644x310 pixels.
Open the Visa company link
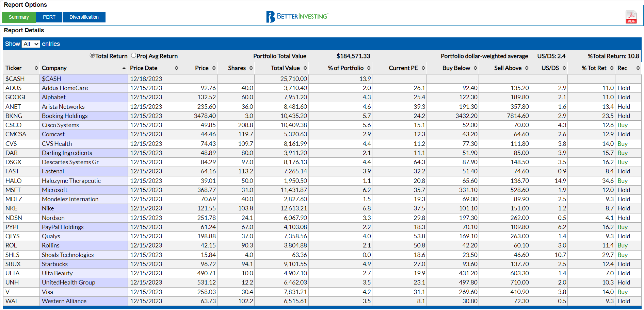47,292
